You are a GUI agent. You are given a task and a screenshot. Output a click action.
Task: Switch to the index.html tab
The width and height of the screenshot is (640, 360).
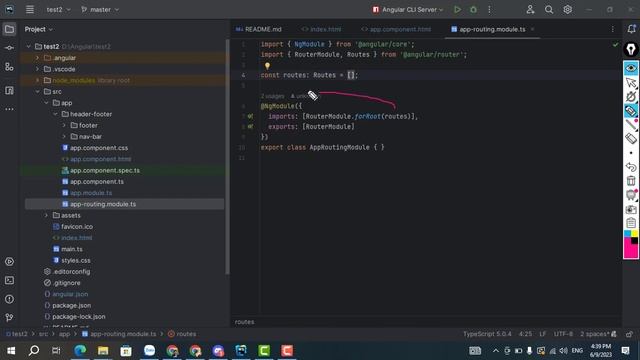click(321, 29)
